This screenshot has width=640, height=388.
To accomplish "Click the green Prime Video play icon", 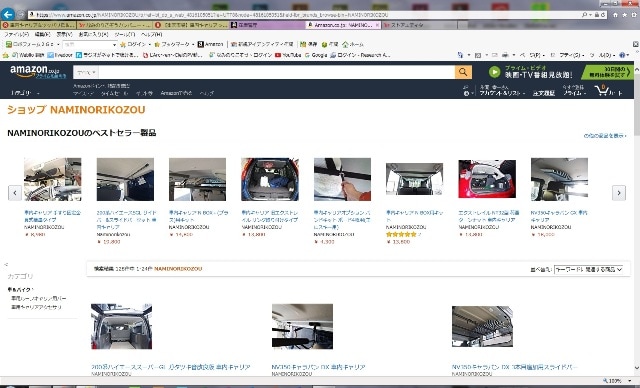I will tap(494, 72).
